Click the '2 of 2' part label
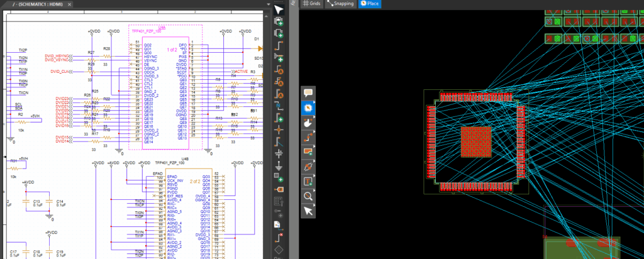Screen dimensions: 644x259 [195, 181]
